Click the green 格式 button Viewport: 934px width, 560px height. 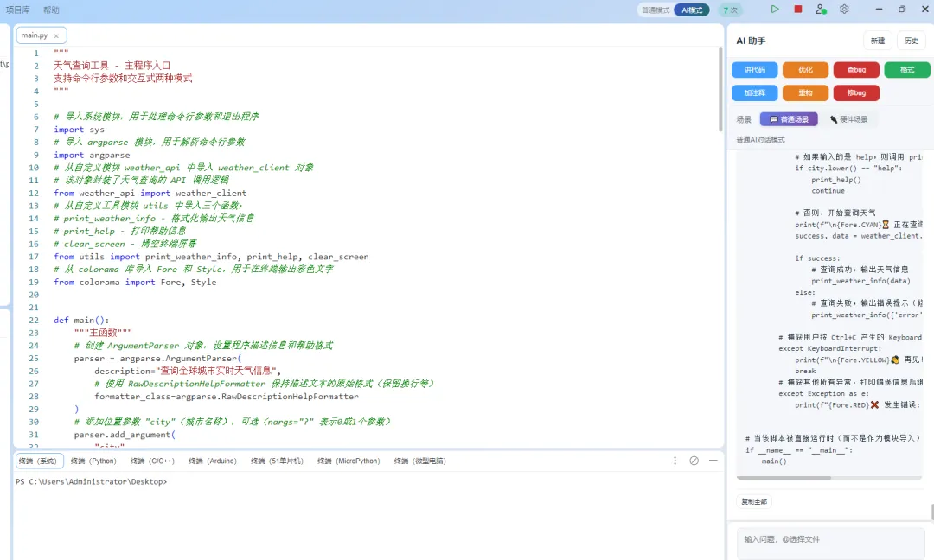(x=907, y=70)
